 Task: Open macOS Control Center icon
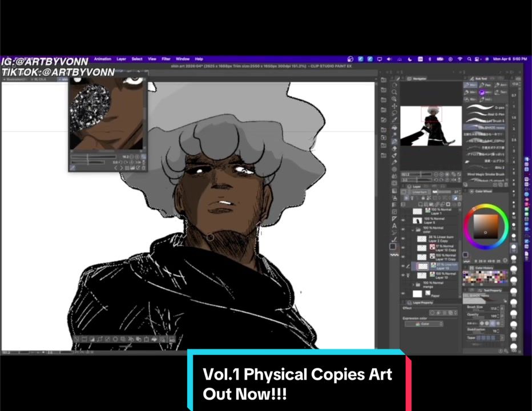pyautogui.click(x=477, y=59)
